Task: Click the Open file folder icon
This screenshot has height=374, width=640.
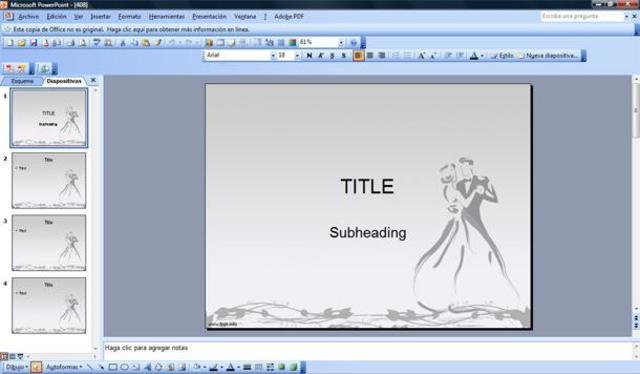Action: coord(22,42)
